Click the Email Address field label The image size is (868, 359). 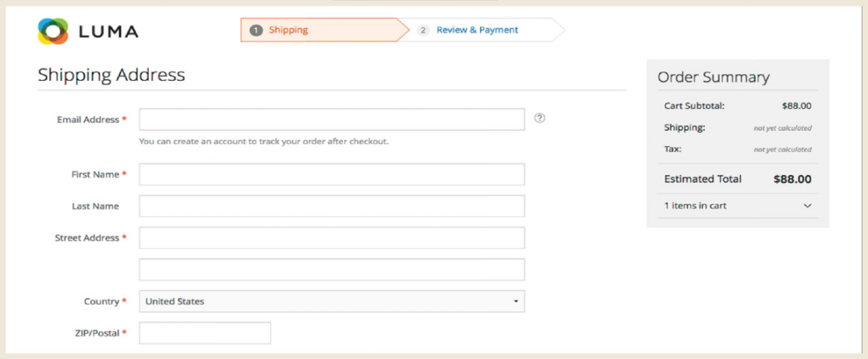(x=88, y=119)
